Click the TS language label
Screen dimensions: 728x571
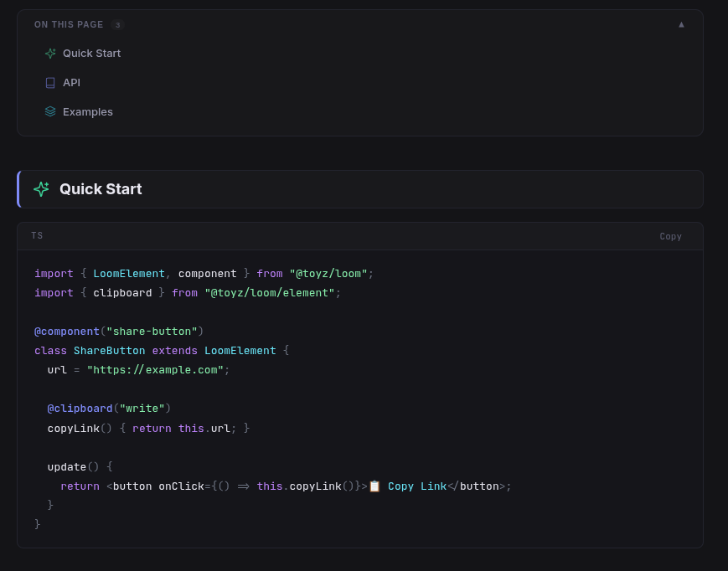pyautogui.click(x=37, y=235)
